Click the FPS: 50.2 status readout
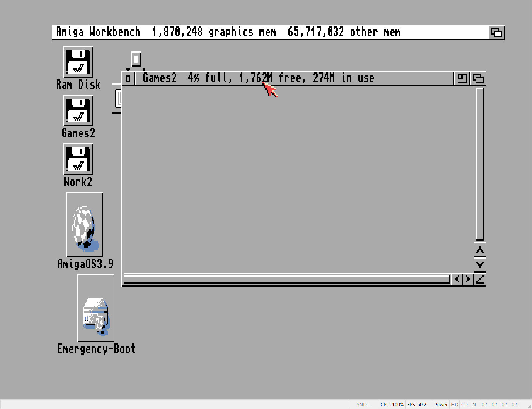Viewport: 532px width, 409px height. 417,405
